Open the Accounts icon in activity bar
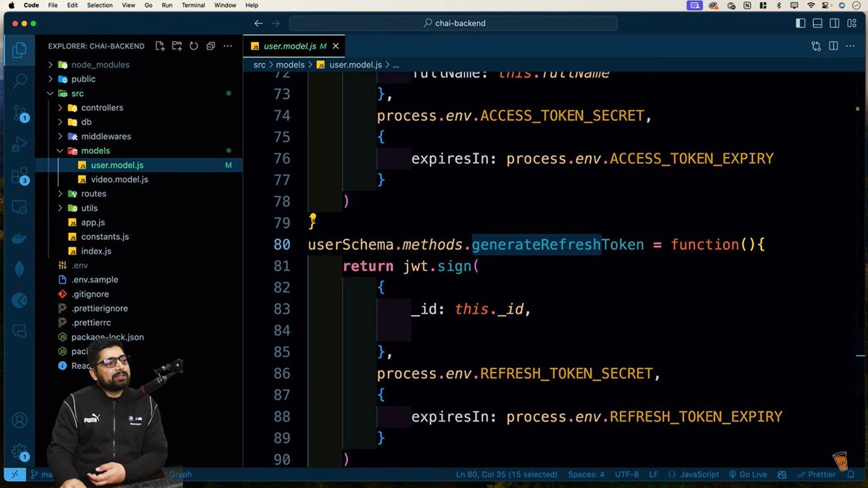This screenshot has height=488, width=868. click(x=20, y=420)
